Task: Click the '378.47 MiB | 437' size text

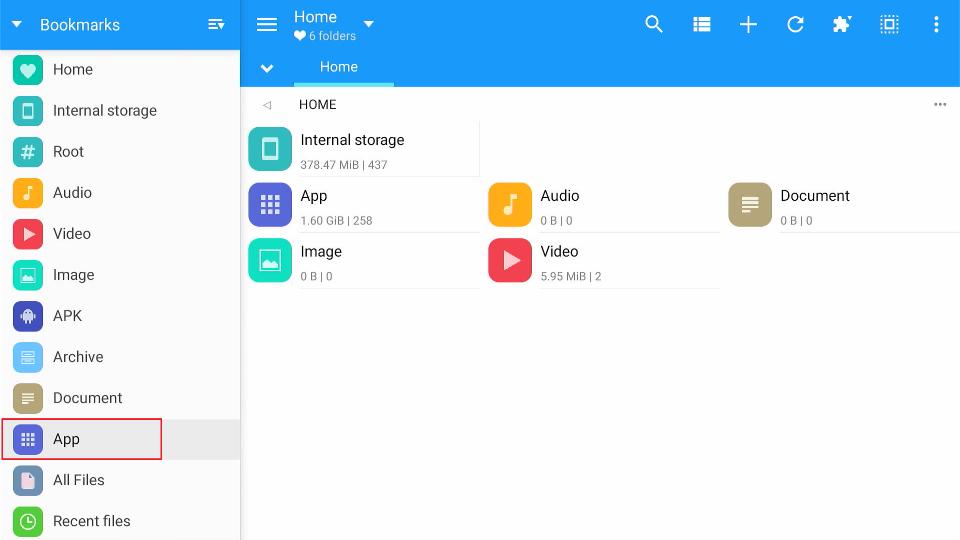Action: coord(344,165)
